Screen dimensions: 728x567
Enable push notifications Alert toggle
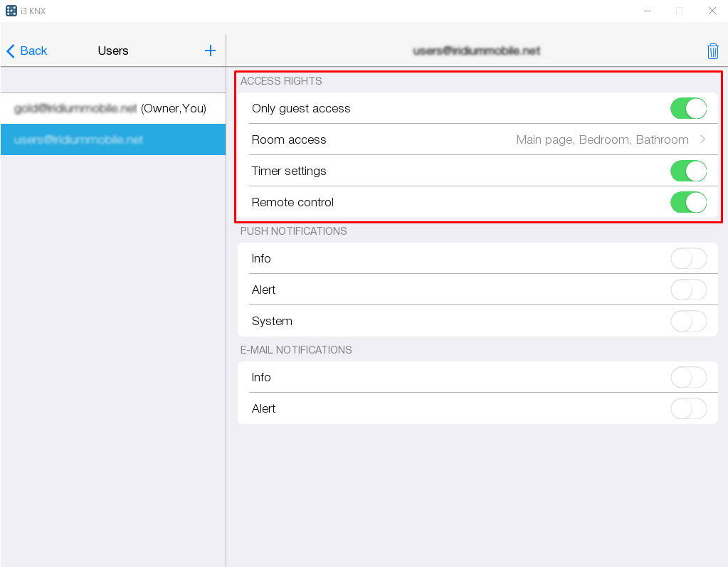pyautogui.click(x=688, y=290)
